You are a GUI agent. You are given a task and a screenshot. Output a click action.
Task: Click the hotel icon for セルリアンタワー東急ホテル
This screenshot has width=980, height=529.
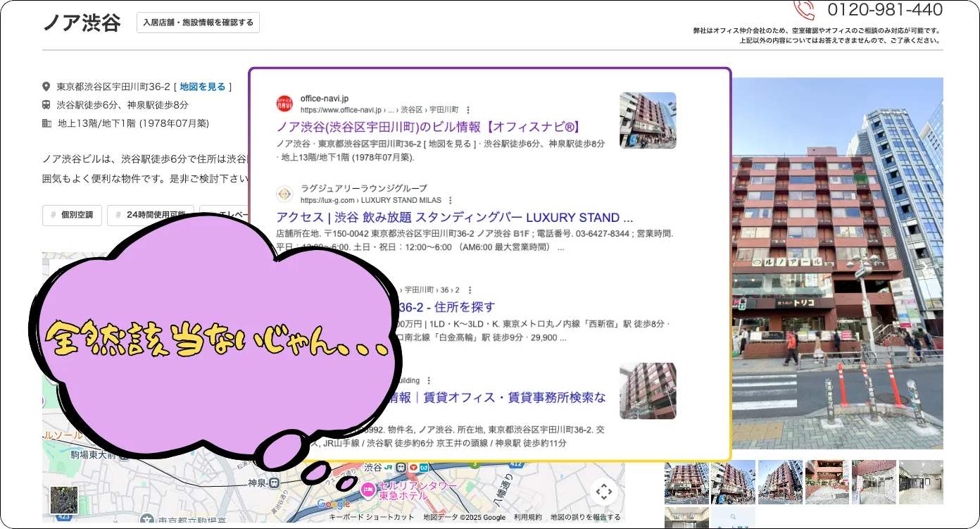coord(367,490)
